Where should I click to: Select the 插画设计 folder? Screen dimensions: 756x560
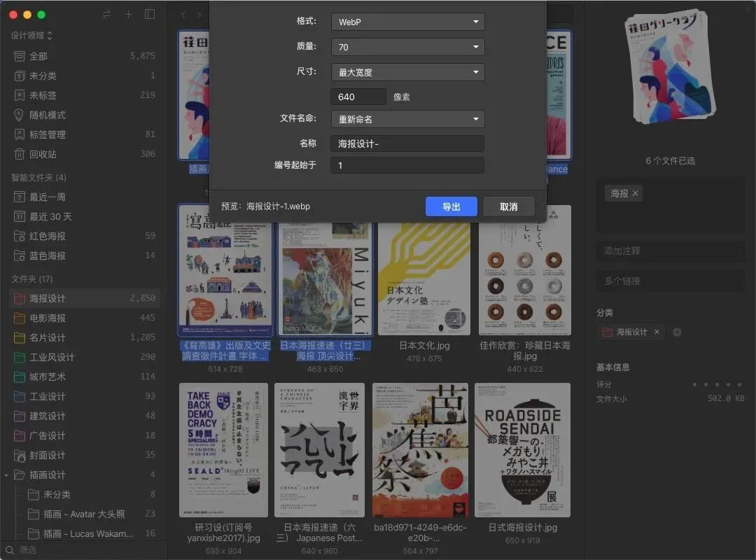pyautogui.click(x=85, y=475)
